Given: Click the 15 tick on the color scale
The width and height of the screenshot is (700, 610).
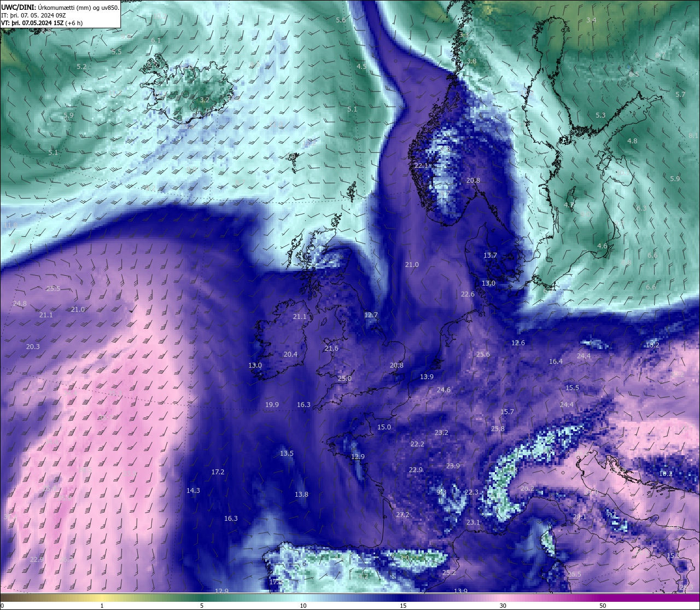Looking at the screenshot, I should (x=403, y=606).
